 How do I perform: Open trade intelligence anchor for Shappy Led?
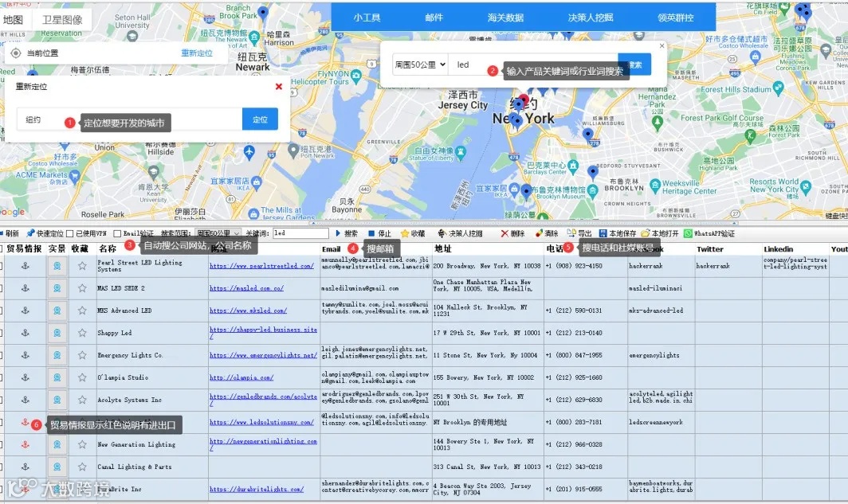[x=25, y=333]
